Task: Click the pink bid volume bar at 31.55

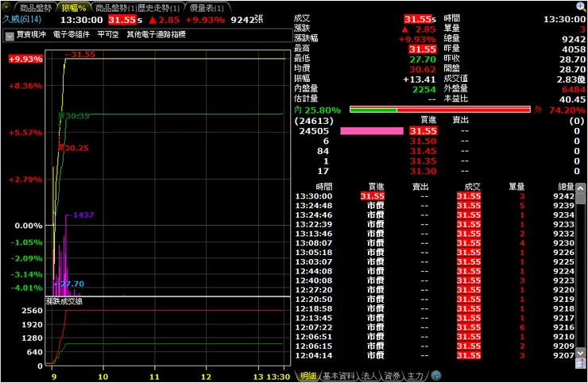Action: [372, 131]
